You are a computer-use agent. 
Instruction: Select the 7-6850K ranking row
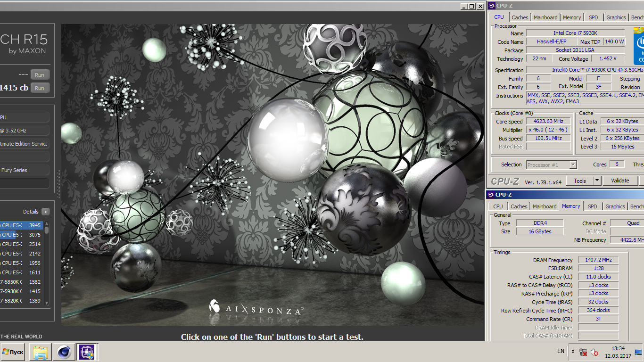tap(22, 282)
